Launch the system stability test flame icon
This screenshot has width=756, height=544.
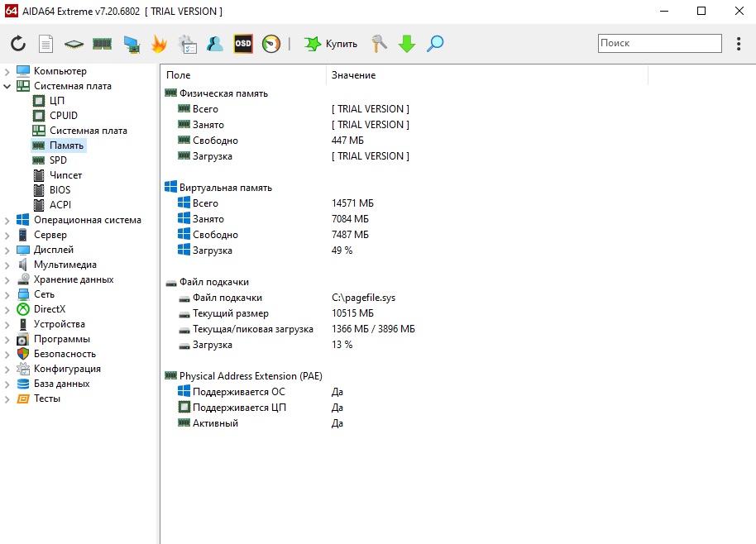159,44
